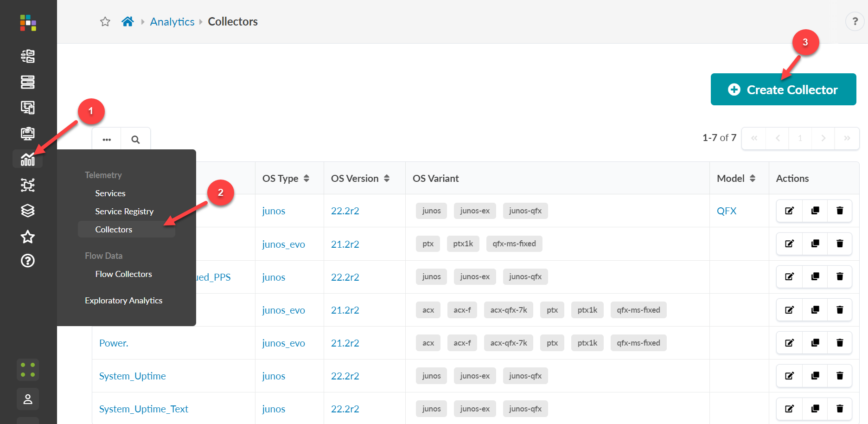Delete the System_Uptime collector
Image resolution: width=868 pixels, height=424 pixels.
coord(839,376)
